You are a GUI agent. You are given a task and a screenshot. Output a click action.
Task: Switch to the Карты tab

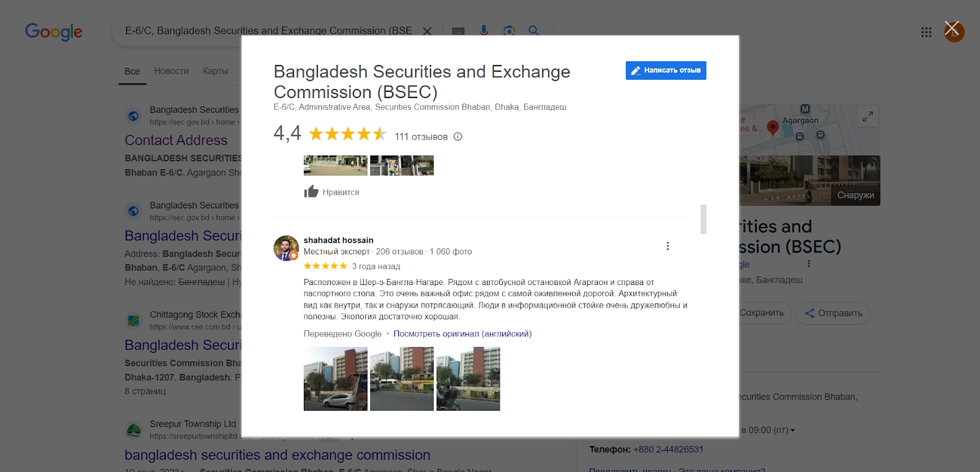(x=216, y=71)
